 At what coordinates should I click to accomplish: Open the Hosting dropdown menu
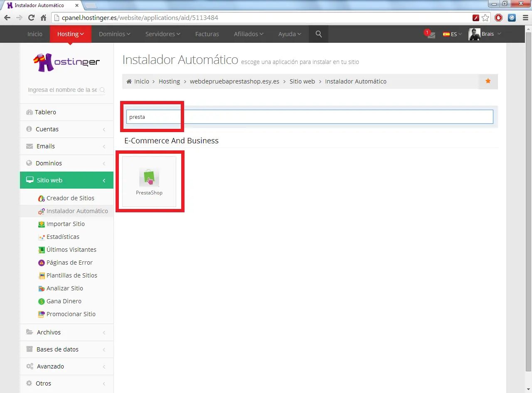(71, 34)
